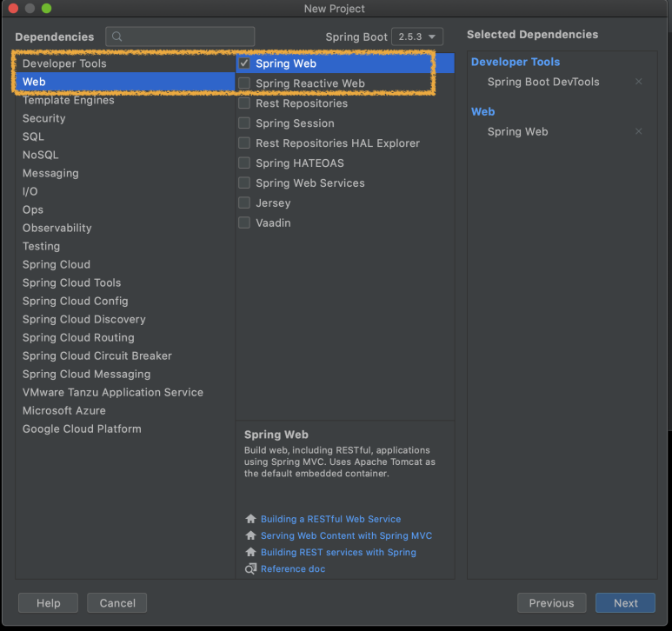Screen dimensions: 672x631
Task: Select the Developer Tools category
Action: pyautogui.click(x=125, y=63)
